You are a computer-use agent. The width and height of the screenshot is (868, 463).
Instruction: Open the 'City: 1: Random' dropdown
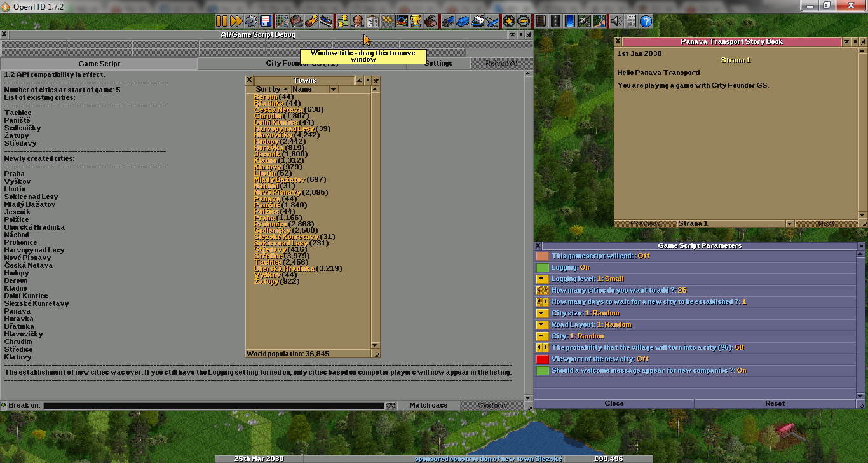coord(542,336)
